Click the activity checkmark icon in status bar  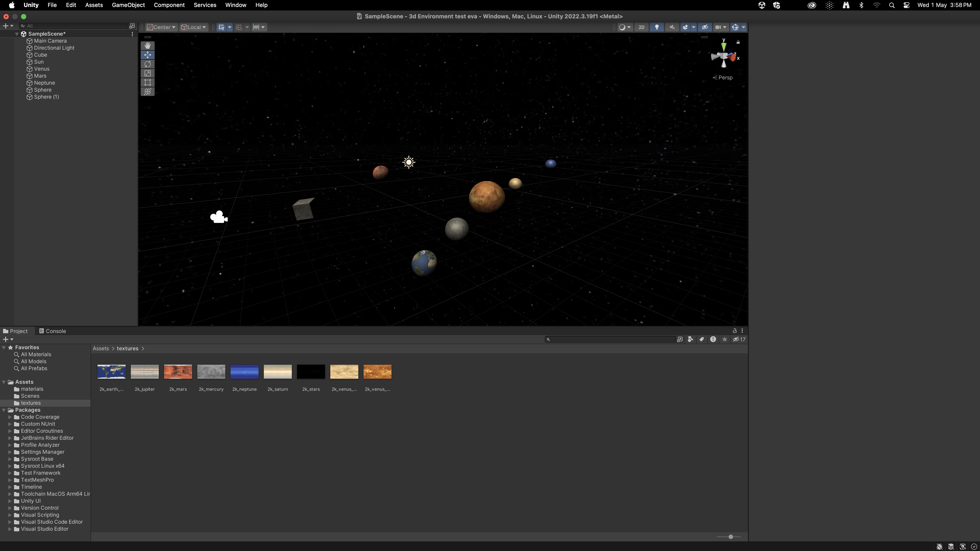click(974, 546)
